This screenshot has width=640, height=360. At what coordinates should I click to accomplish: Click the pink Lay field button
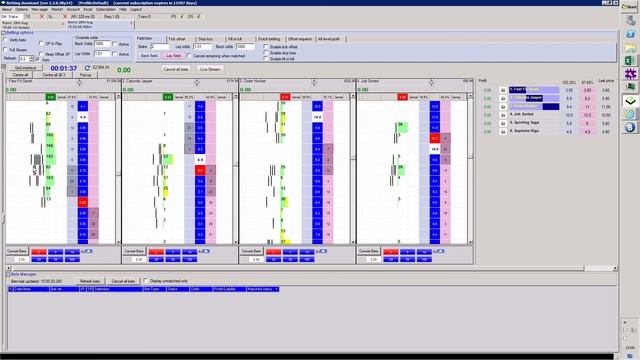tap(173, 56)
